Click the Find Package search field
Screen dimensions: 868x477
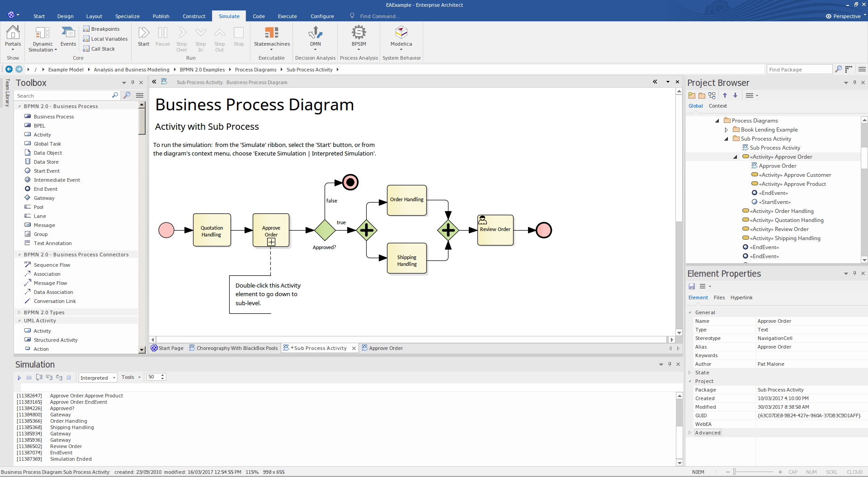tap(798, 70)
